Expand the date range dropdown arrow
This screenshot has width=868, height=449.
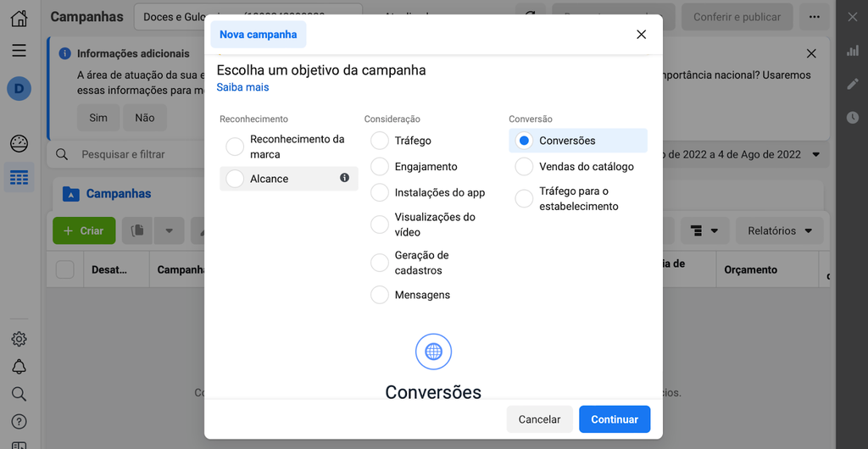coord(816,154)
